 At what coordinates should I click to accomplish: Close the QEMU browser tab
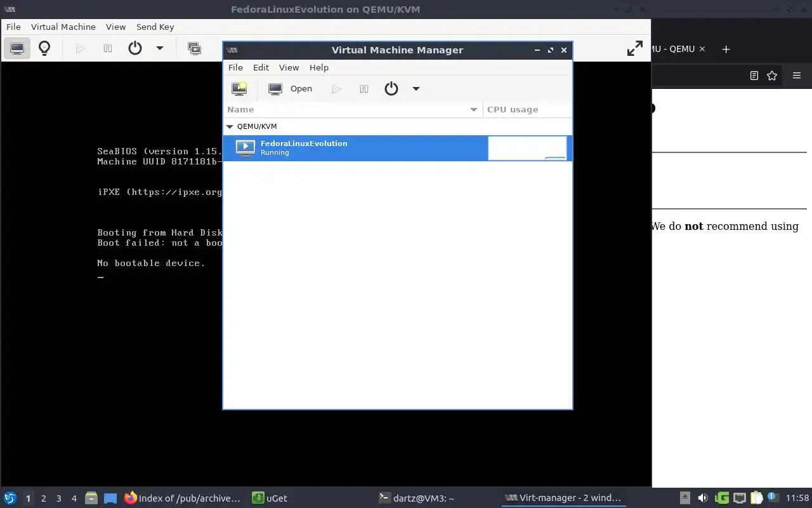click(702, 49)
